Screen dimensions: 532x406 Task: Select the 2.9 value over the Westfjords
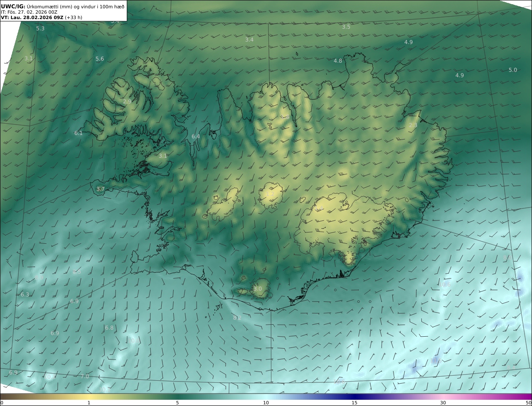(x=127, y=102)
